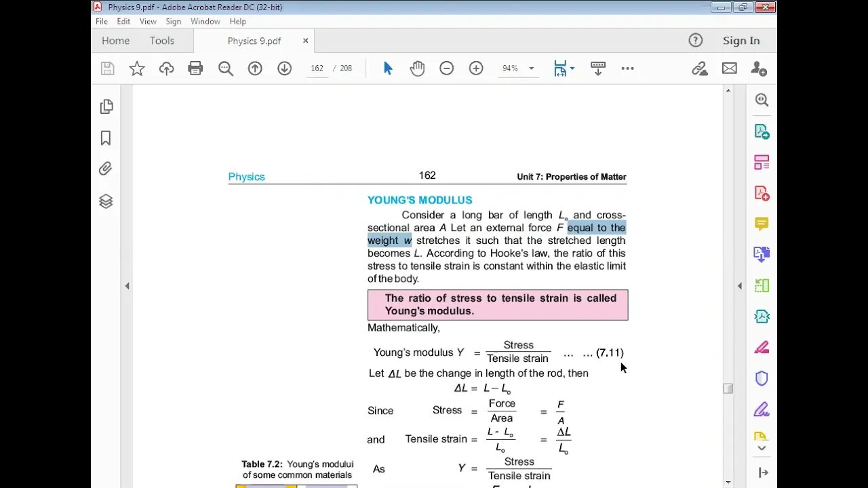Screen dimensions: 868x488
Task: Click the 'Physics' header text on page
Action: tap(246, 177)
